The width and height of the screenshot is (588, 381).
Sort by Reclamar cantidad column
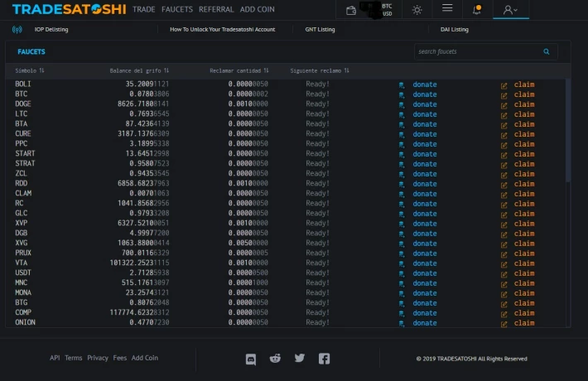239,70
